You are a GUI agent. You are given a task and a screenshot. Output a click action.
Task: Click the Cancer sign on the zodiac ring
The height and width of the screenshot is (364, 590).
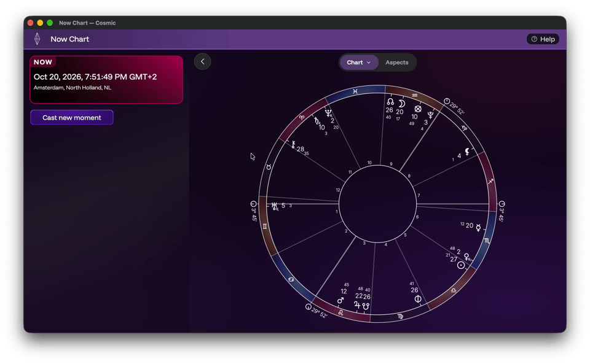tap(291, 279)
